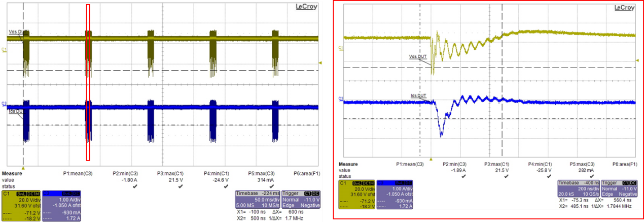
Task: Click the yellow C1 ground marker, left screen
Action: pos(4,49)
